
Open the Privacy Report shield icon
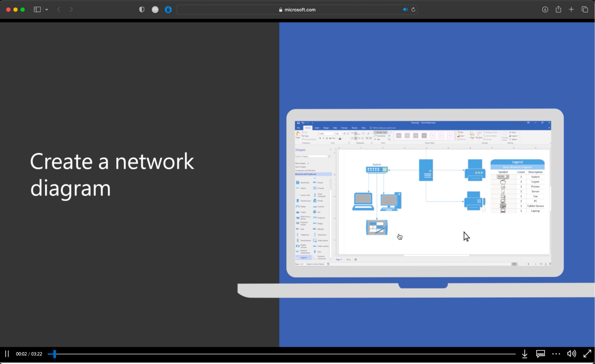click(x=142, y=9)
